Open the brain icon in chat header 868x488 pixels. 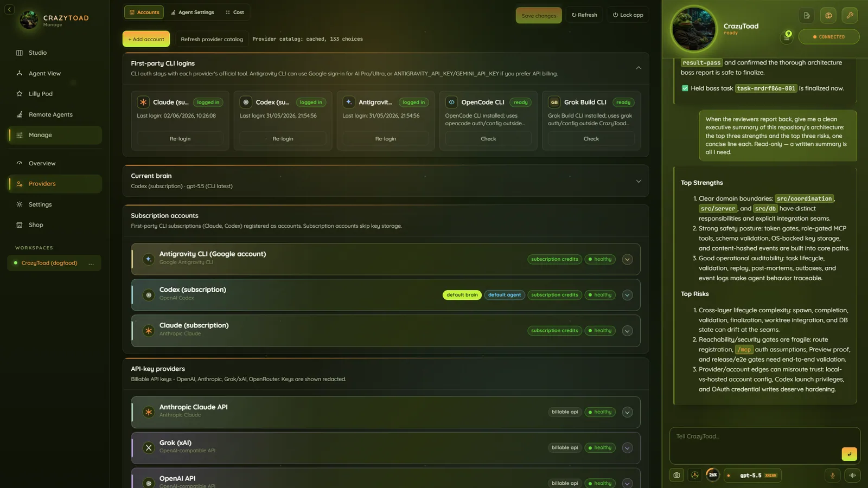click(828, 16)
